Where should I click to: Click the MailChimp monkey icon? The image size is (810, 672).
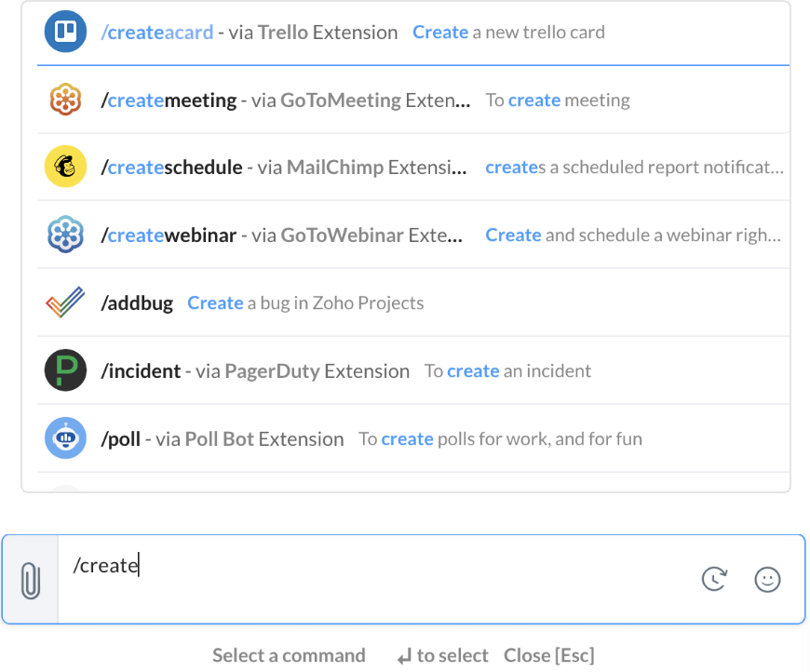pyautogui.click(x=65, y=168)
